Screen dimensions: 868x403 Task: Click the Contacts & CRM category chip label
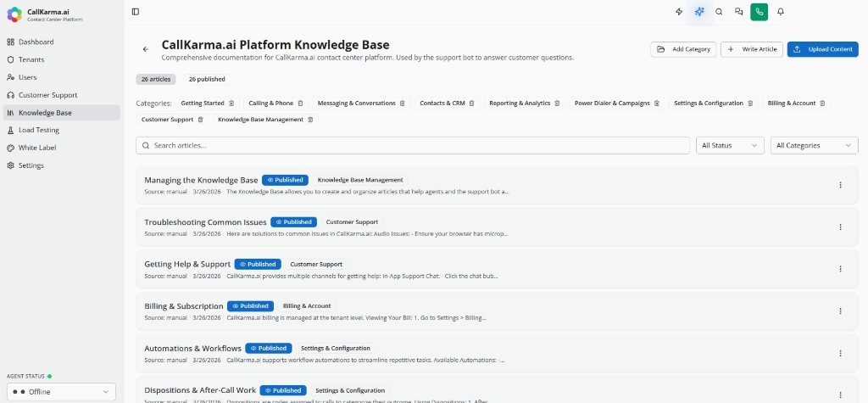click(442, 104)
